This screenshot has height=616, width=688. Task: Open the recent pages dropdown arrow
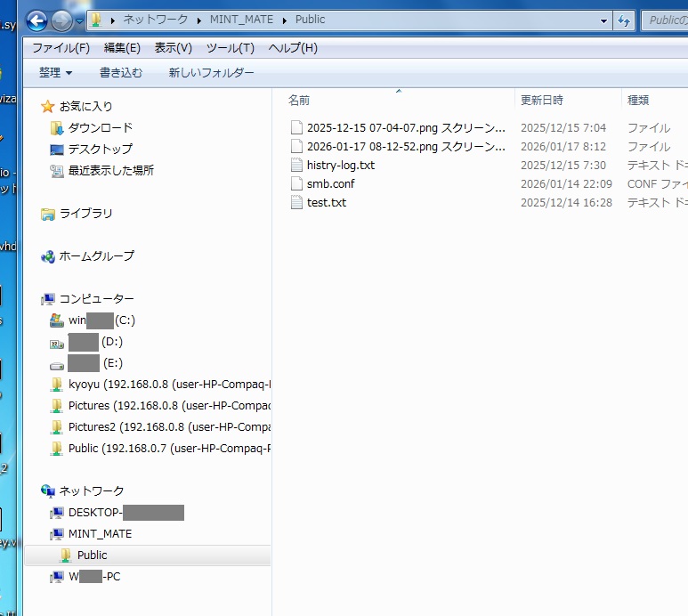(x=80, y=20)
